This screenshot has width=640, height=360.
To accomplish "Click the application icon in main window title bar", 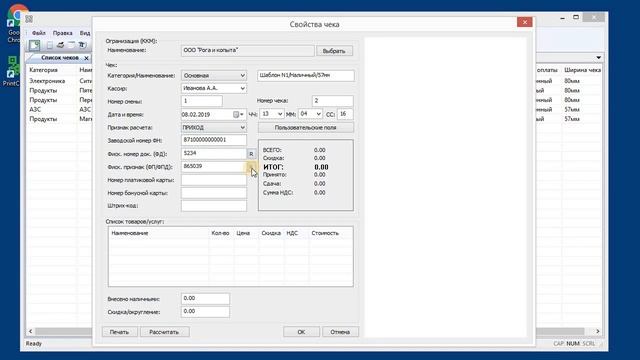I will click(29, 19).
